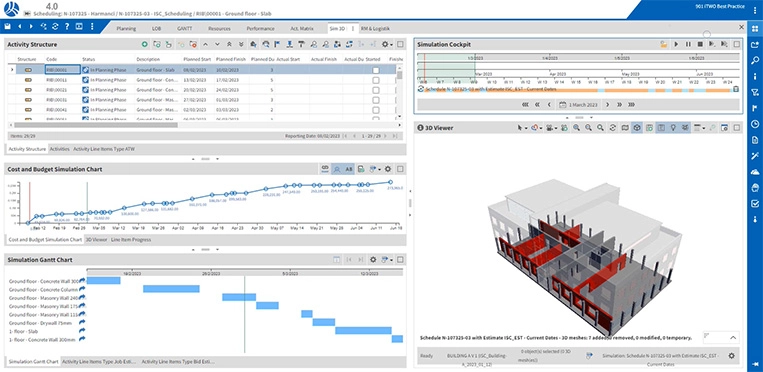The width and height of the screenshot is (763, 372).
Task: Toggle the light bulb icon in 3D Viewer
Action: click(673, 128)
